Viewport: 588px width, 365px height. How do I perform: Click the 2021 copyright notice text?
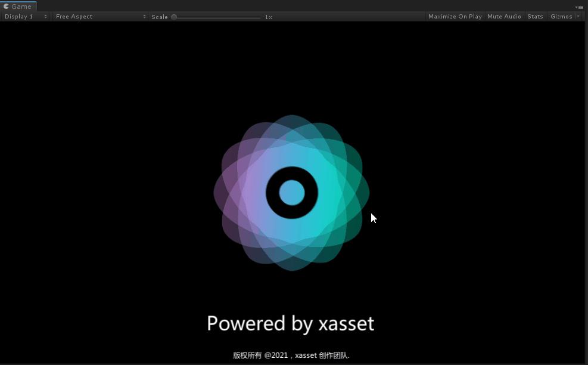[291, 355]
